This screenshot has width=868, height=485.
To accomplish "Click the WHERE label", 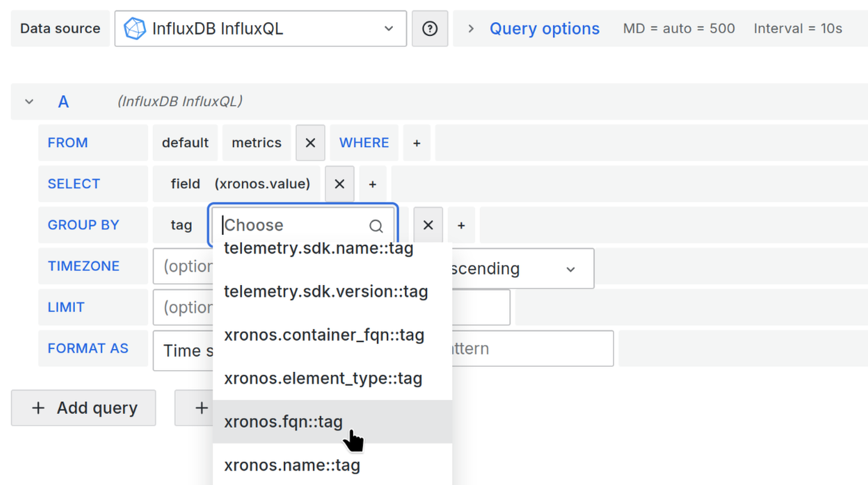I will (364, 143).
